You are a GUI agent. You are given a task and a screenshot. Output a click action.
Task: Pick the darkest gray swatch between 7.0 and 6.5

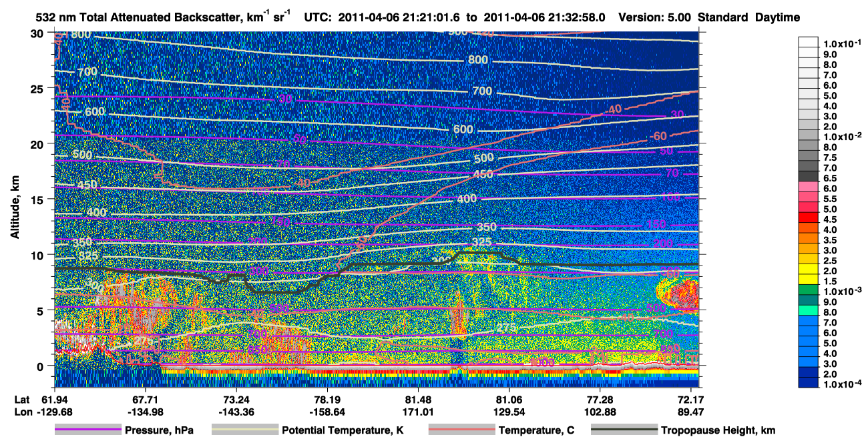[x=808, y=175]
